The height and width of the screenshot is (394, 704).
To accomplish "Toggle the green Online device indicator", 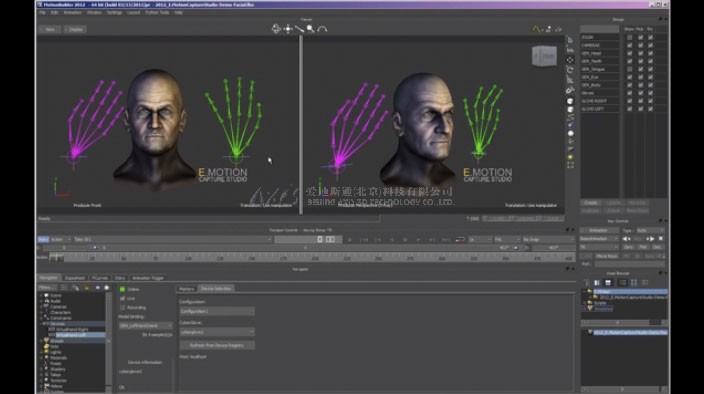I will pyautogui.click(x=123, y=289).
